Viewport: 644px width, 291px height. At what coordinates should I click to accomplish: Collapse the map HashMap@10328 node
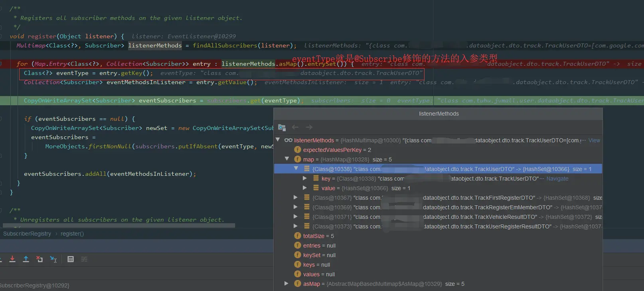[287, 159]
